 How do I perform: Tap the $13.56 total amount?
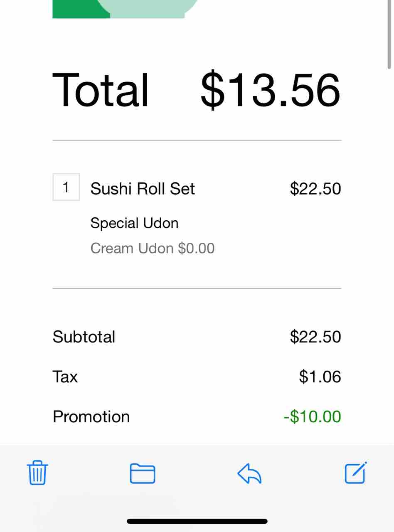[x=270, y=90]
